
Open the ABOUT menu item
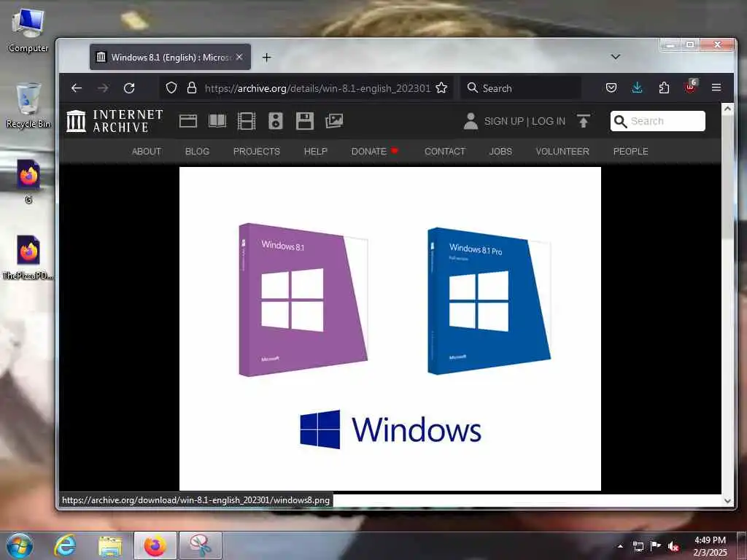click(x=147, y=152)
